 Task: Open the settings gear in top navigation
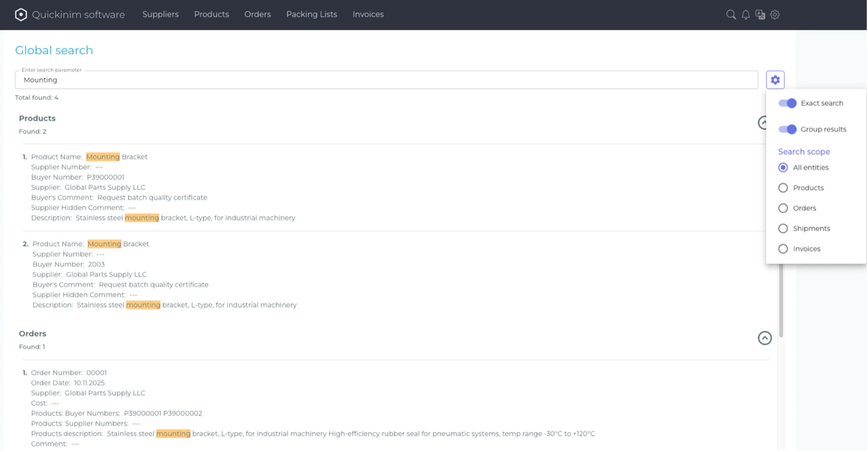pyautogui.click(x=775, y=14)
